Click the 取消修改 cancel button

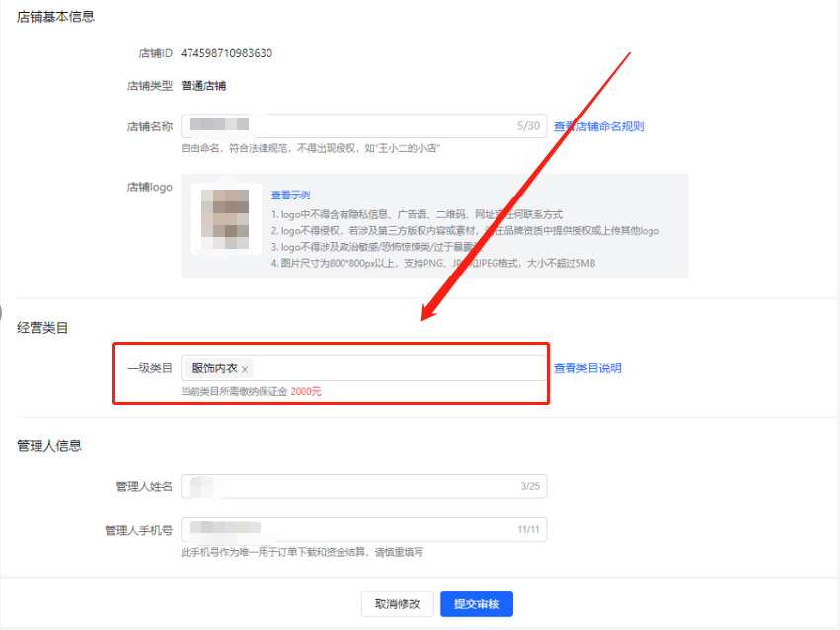click(397, 603)
